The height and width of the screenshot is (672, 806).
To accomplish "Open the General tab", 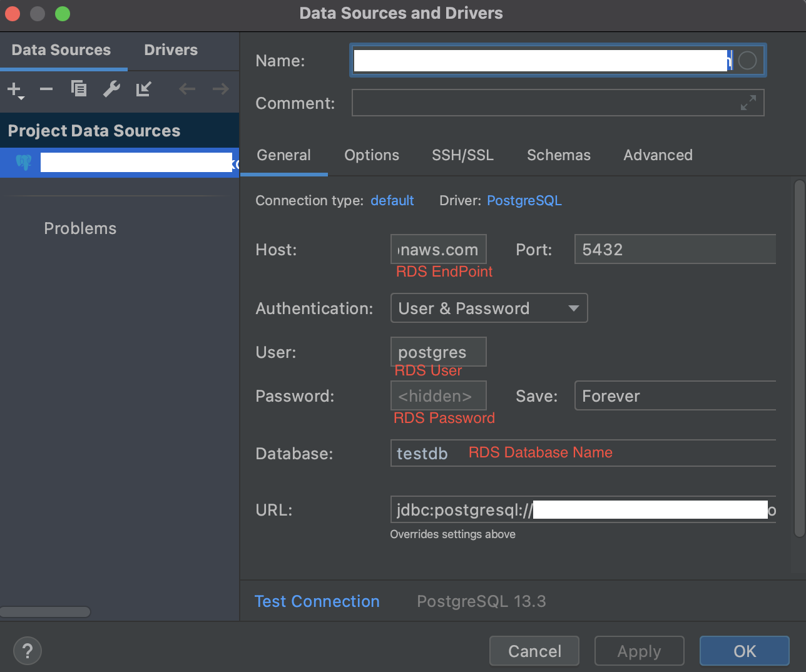I will pyautogui.click(x=283, y=155).
